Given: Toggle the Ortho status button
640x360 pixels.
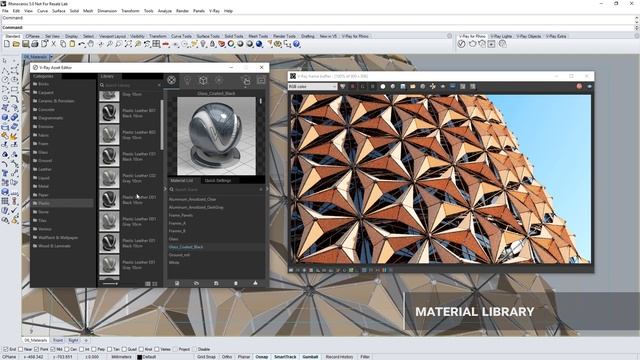Looking at the screenshot, I should pos(227,357).
